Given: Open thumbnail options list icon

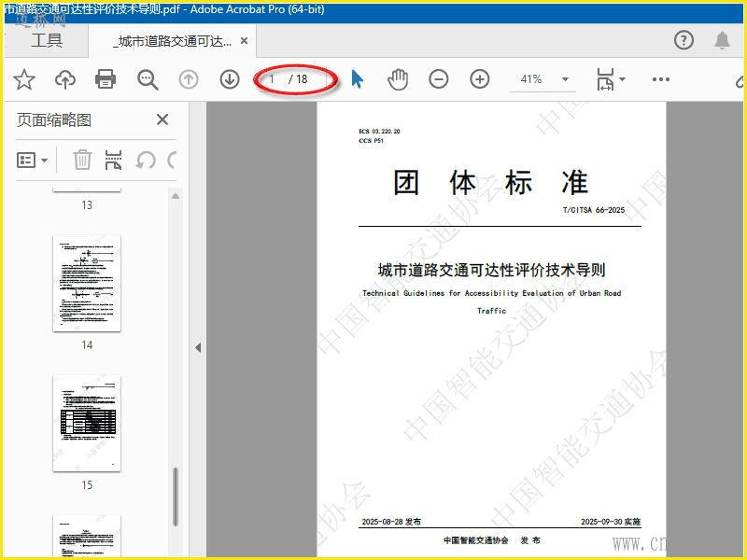Looking at the screenshot, I should [26, 160].
